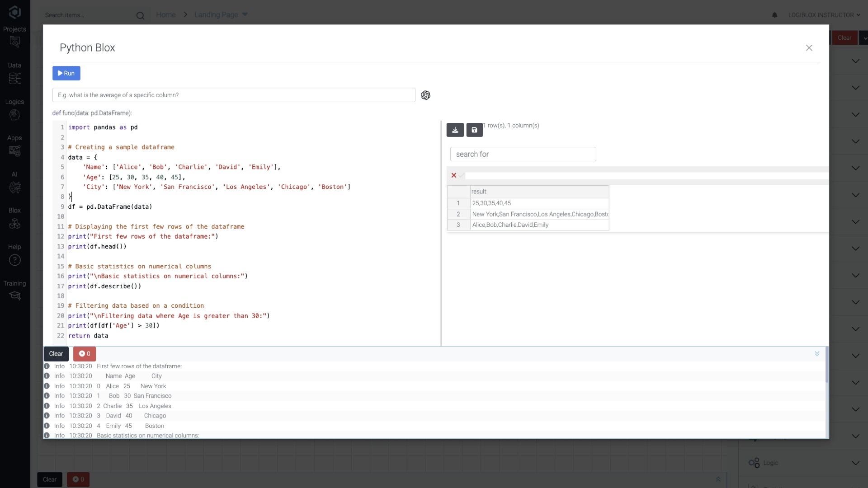This screenshot has width=868, height=488.
Task: Click the download results icon
Action: 455,130
